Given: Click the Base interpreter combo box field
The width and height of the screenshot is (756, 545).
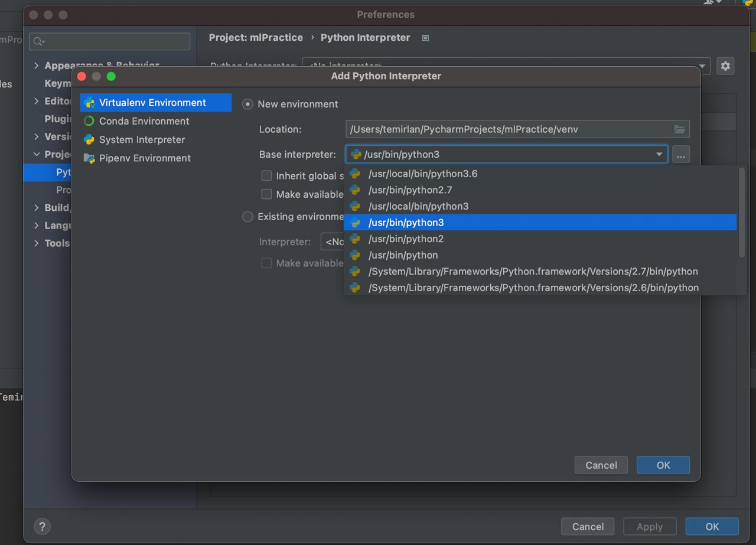Looking at the screenshot, I should (507, 155).
